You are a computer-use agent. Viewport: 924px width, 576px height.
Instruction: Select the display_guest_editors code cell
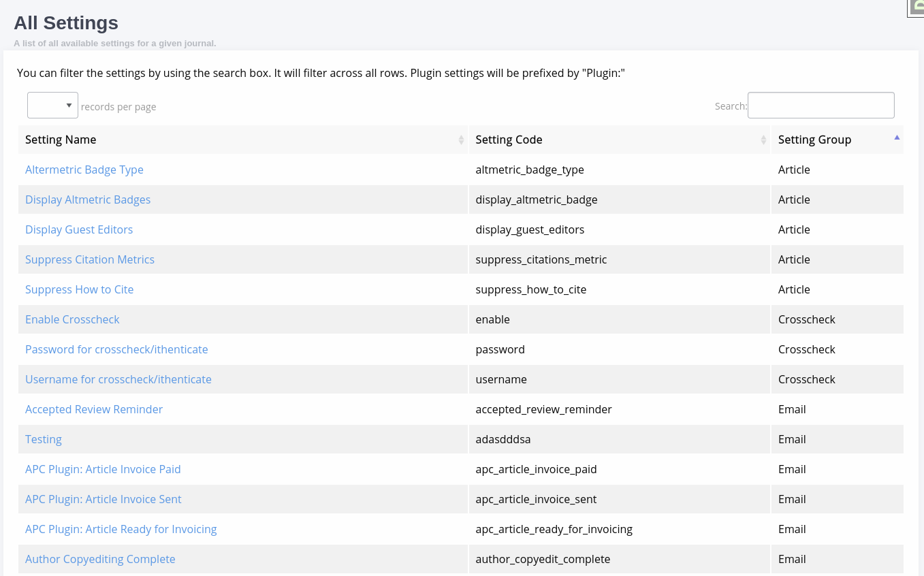click(x=620, y=229)
